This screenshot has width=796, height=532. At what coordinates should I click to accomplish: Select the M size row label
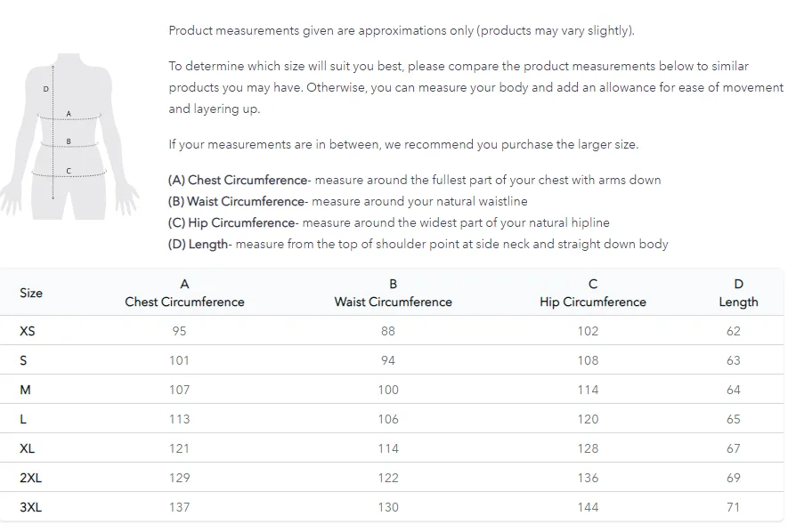pos(26,390)
